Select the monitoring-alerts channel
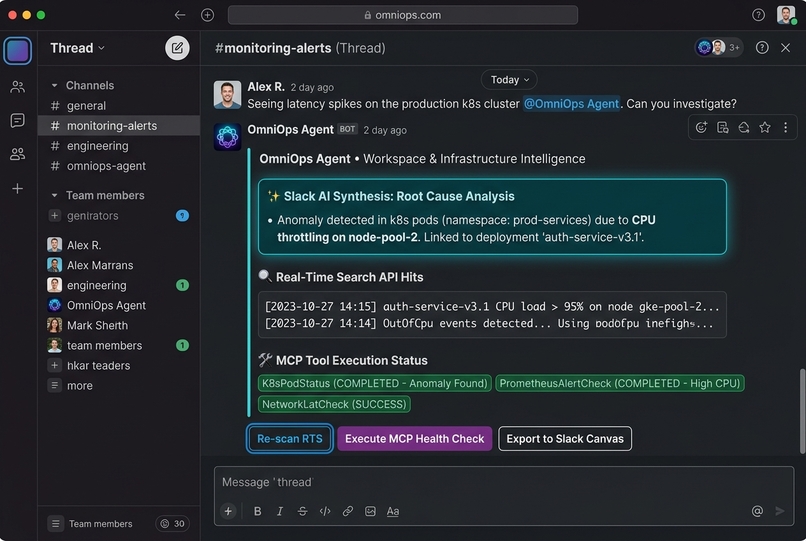 (119, 125)
